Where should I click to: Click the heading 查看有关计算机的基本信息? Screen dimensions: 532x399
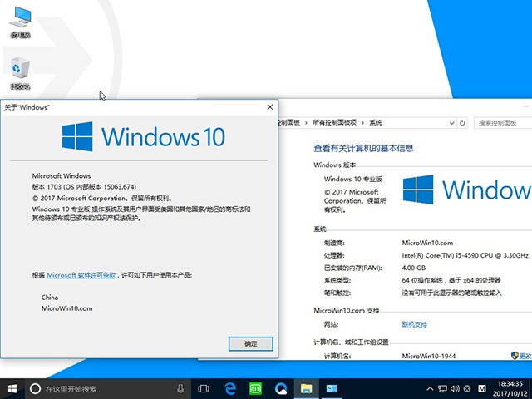click(x=363, y=148)
